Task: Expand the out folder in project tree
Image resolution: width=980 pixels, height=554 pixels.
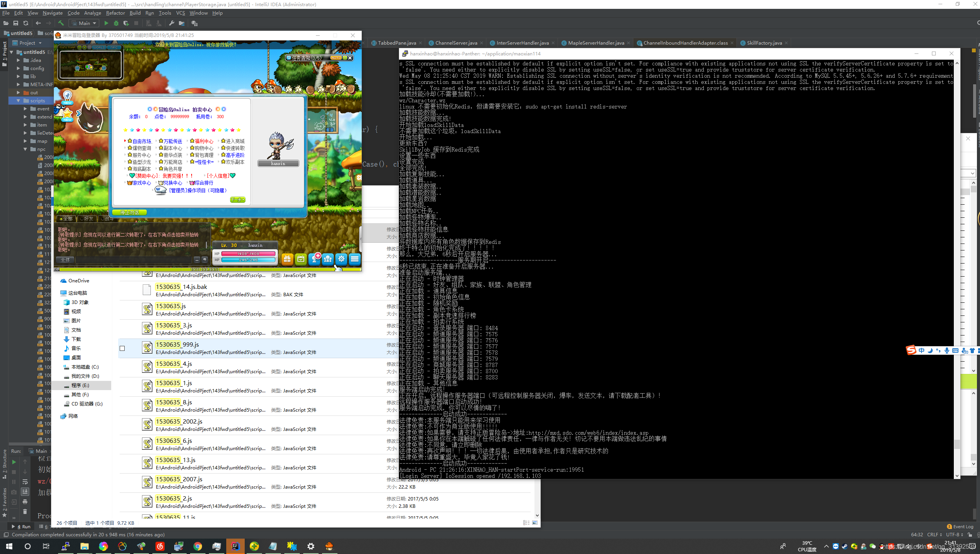Action: click(18, 93)
